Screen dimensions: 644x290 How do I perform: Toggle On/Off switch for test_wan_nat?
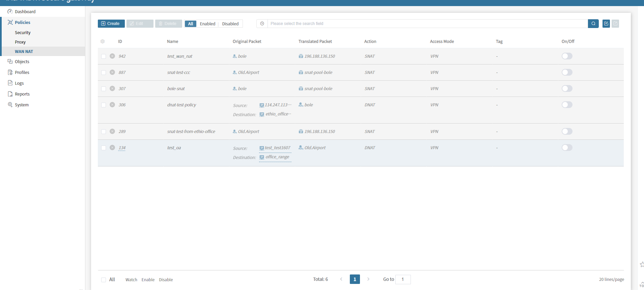pos(567,56)
